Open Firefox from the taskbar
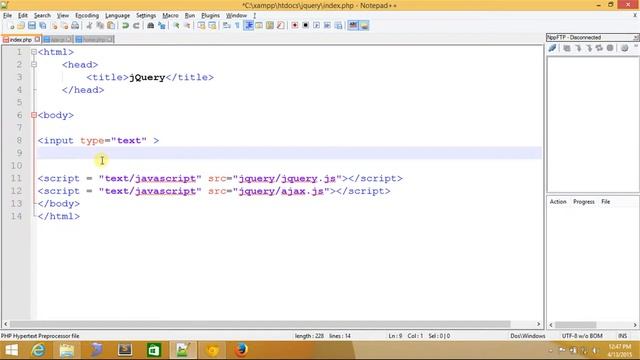 [241, 350]
